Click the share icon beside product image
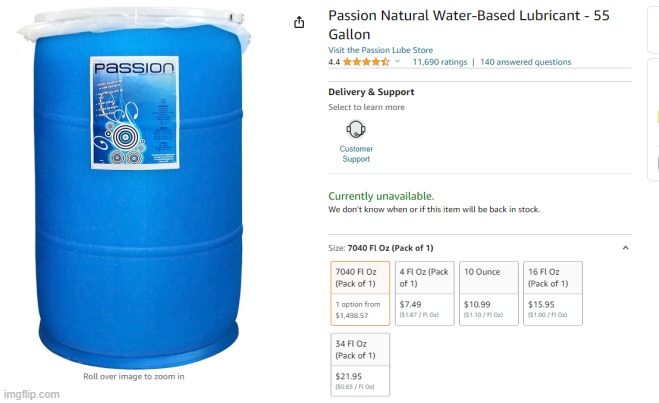 tap(299, 22)
